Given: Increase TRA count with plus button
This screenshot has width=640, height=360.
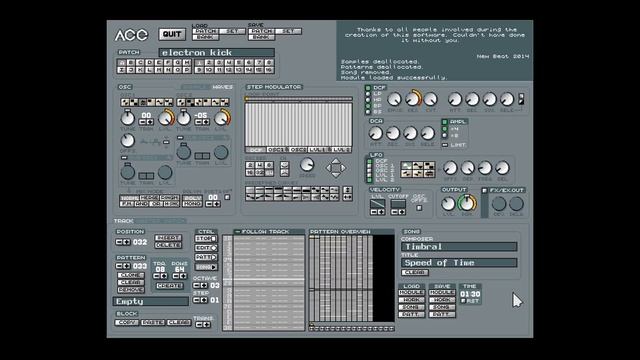Looking at the screenshot, I should click(x=164, y=276).
